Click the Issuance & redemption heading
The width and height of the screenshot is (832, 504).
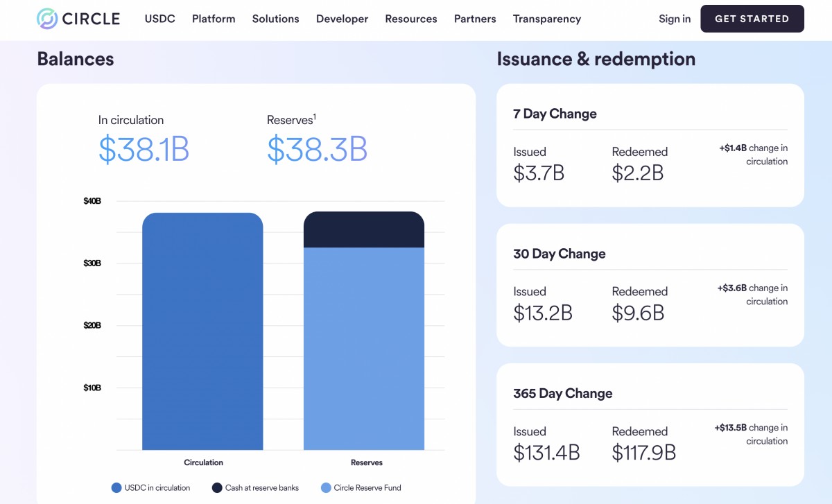[596, 59]
